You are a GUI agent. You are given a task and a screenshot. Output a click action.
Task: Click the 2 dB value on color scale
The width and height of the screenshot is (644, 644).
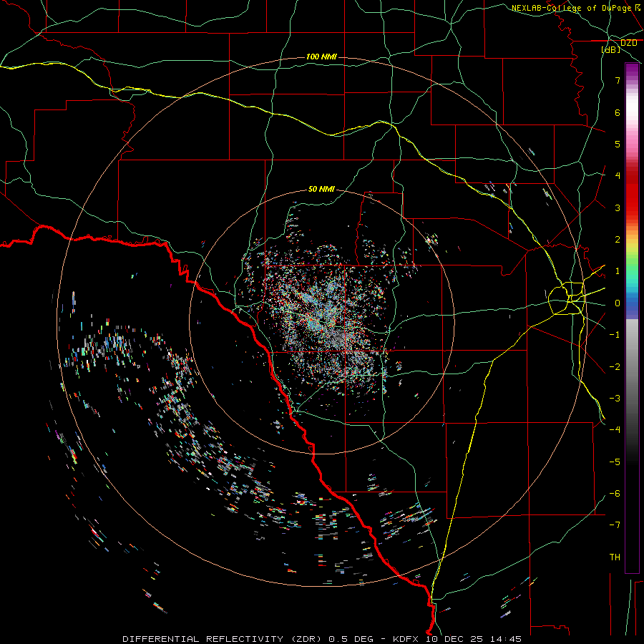[618, 240]
